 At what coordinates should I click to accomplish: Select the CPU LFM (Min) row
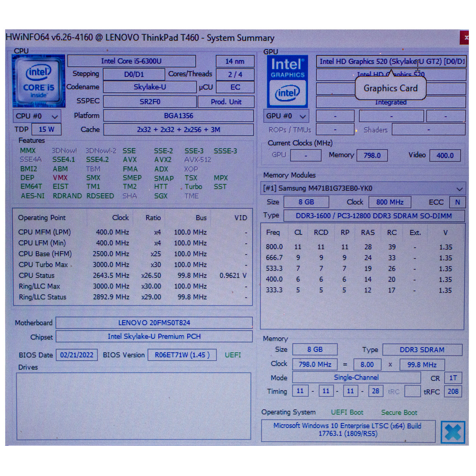pyautogui.click(x=133, y=243)
